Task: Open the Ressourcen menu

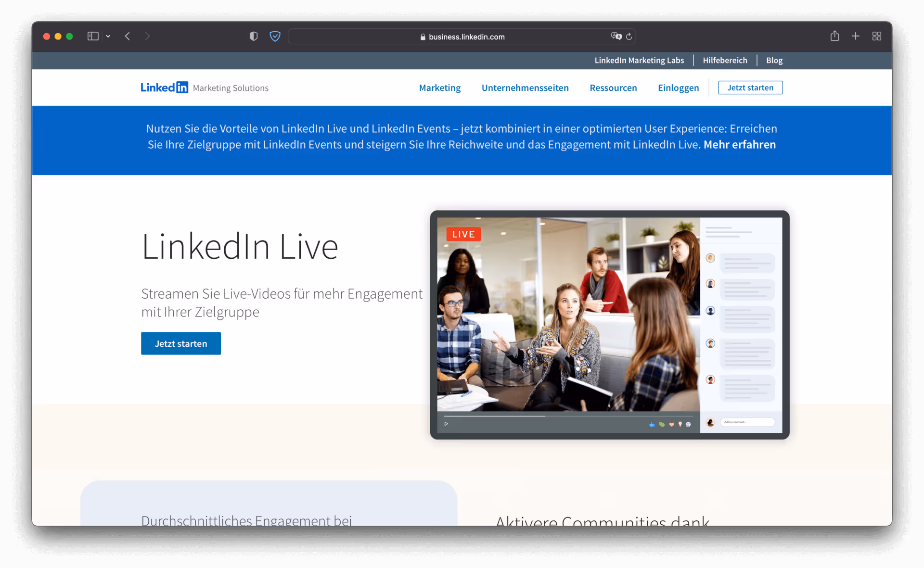Action: coord(613,88)
